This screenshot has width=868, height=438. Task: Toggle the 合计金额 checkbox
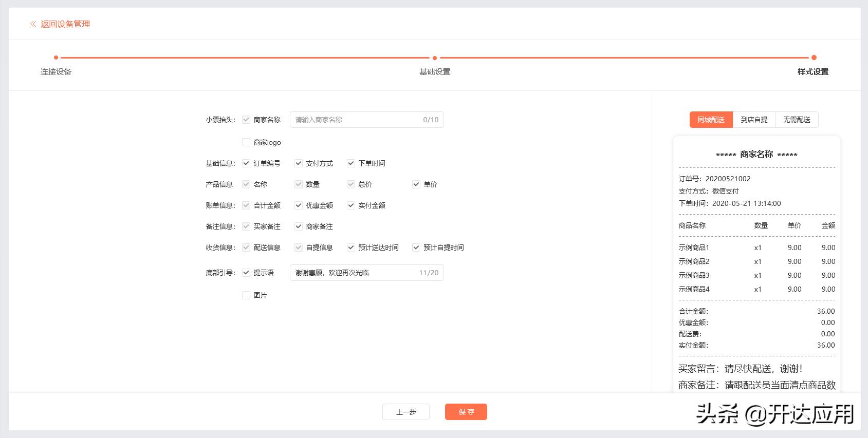246,205
